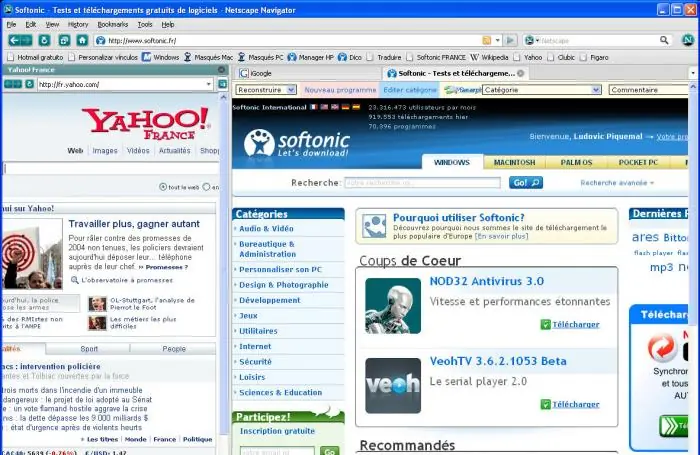700x455 pixels.
Task: Open the Masqués PC bookmark
Action: pos(260,57)
